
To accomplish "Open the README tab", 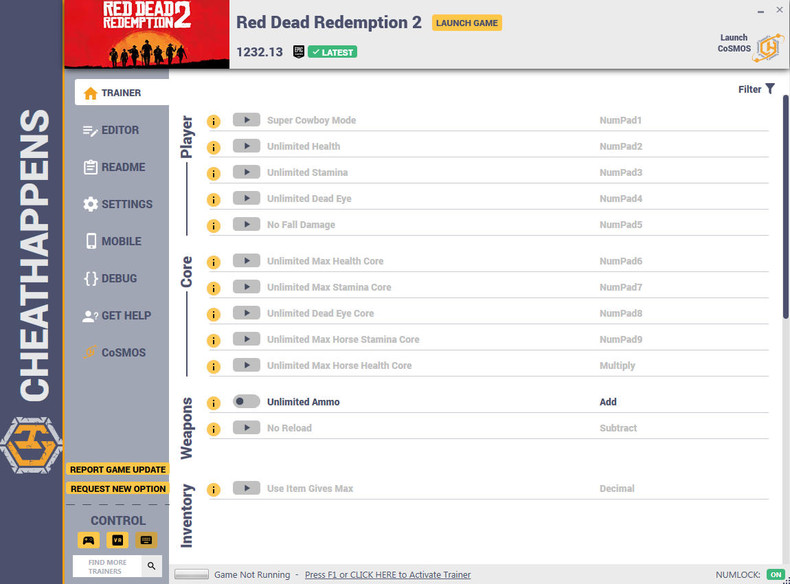I will pyautogui.click(x=114, y=167).
